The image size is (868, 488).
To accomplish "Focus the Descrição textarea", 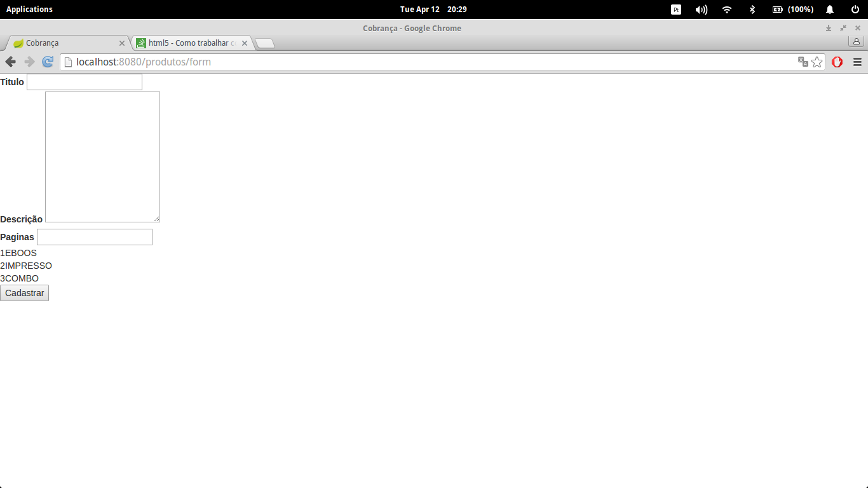I will pyautogui.click(x=102, y=157).
